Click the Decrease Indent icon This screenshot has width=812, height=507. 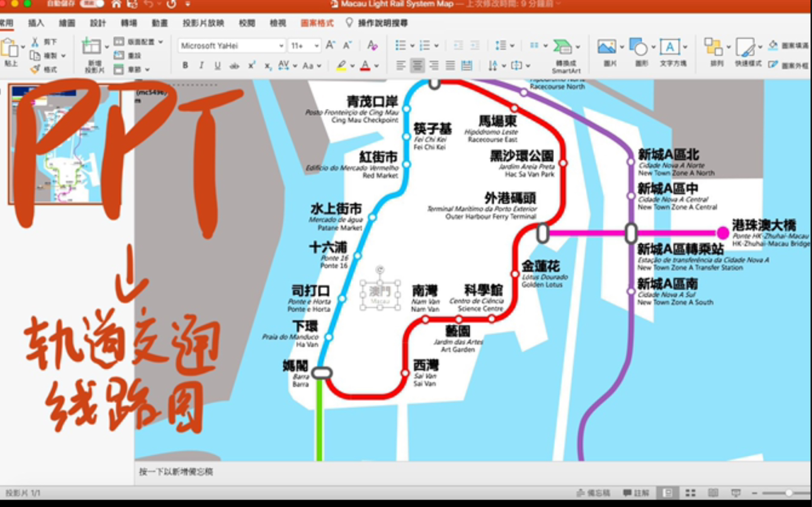click(458, 45)
